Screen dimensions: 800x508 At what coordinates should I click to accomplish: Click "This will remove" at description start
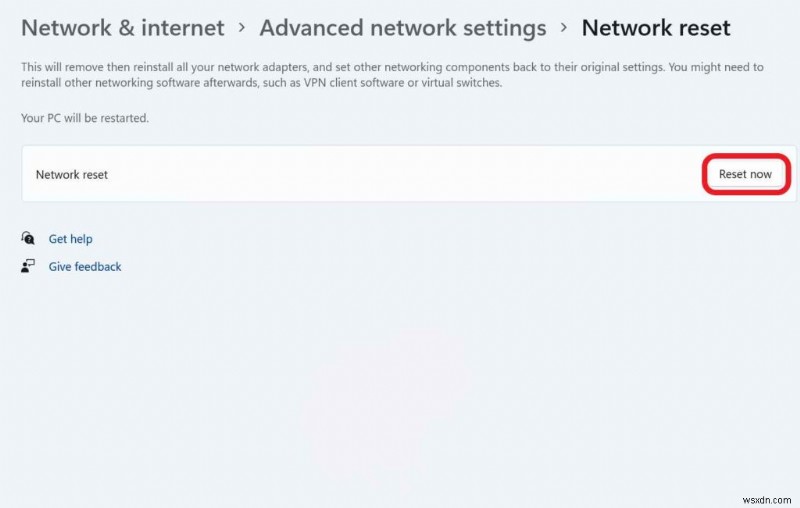pyautogui.click(x=62, y=67)
